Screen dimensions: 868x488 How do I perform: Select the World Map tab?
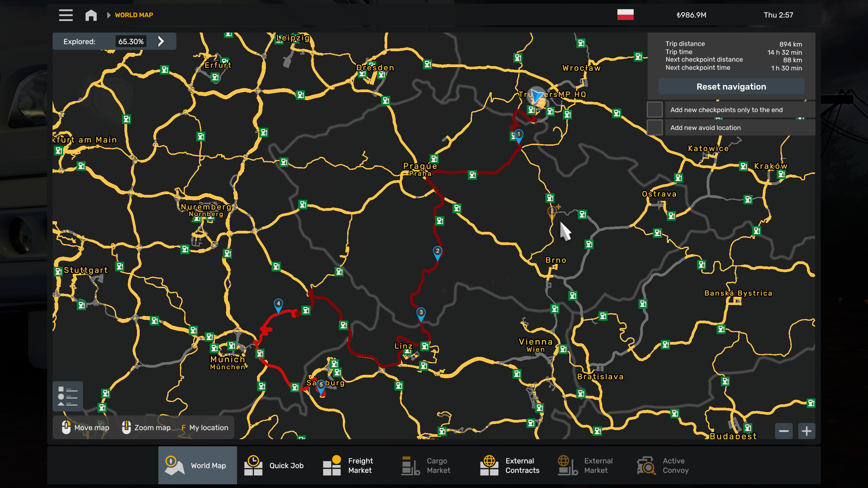click(197, 465)
